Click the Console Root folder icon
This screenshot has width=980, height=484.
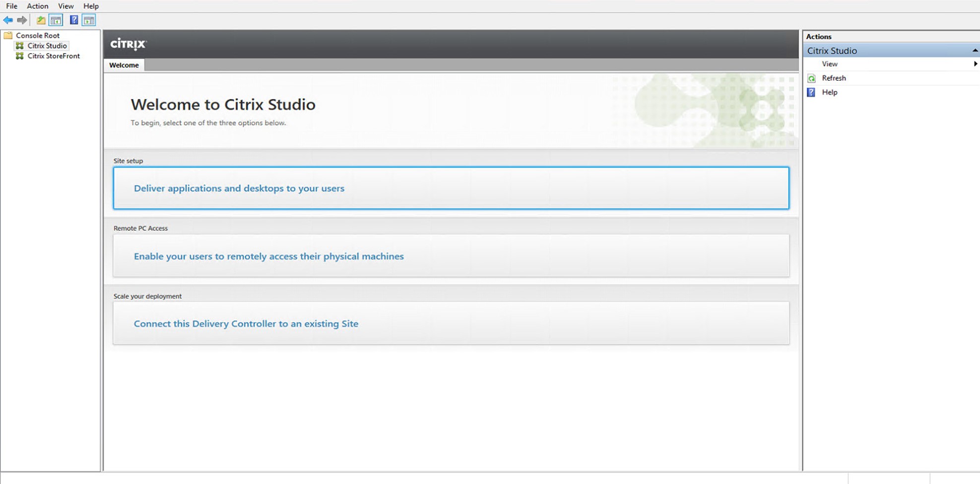(x=8, y=36)
